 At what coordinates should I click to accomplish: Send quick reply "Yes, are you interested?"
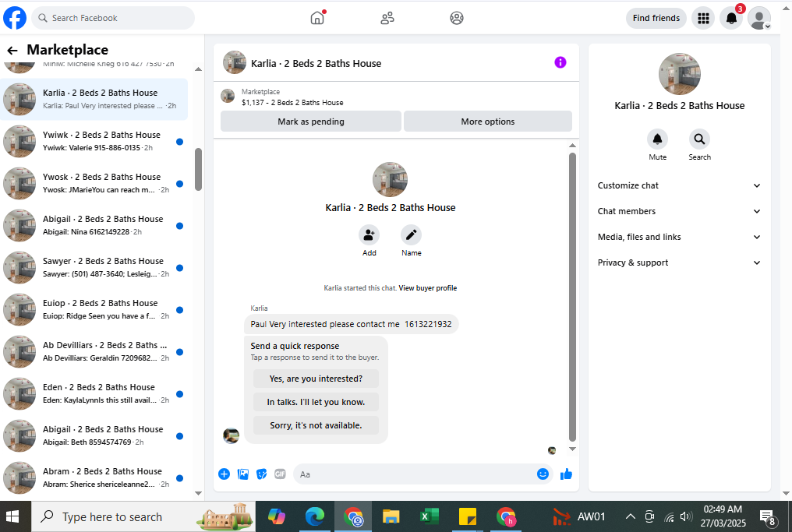316,379
